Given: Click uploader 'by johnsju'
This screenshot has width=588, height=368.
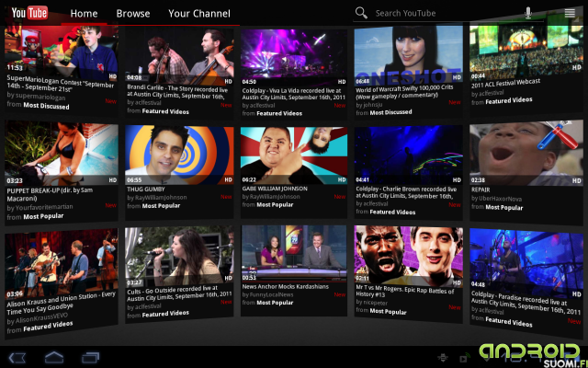Looking at the screenshot, I should pyautogui.click(x=369, y=105).
